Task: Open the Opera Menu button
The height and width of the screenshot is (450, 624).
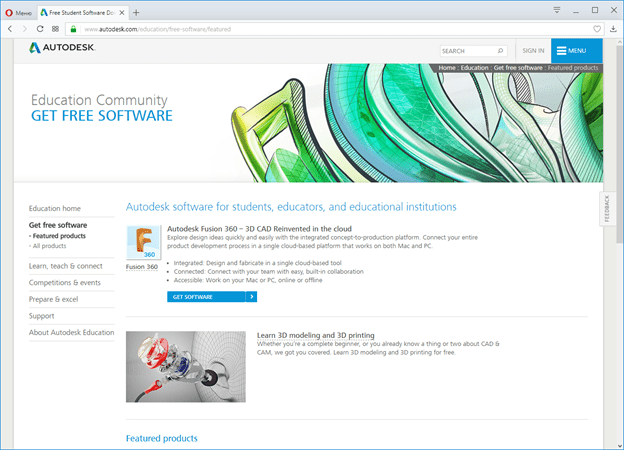Action: (x=18, y=13)
